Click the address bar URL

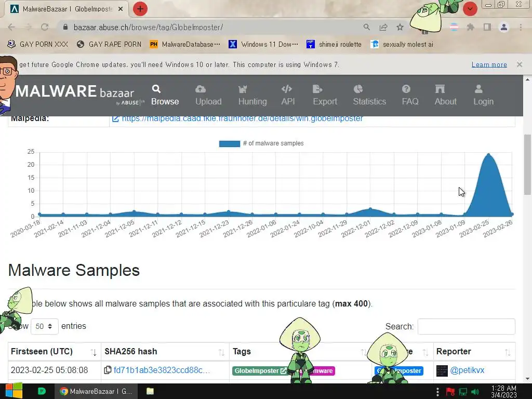(148, 27)
